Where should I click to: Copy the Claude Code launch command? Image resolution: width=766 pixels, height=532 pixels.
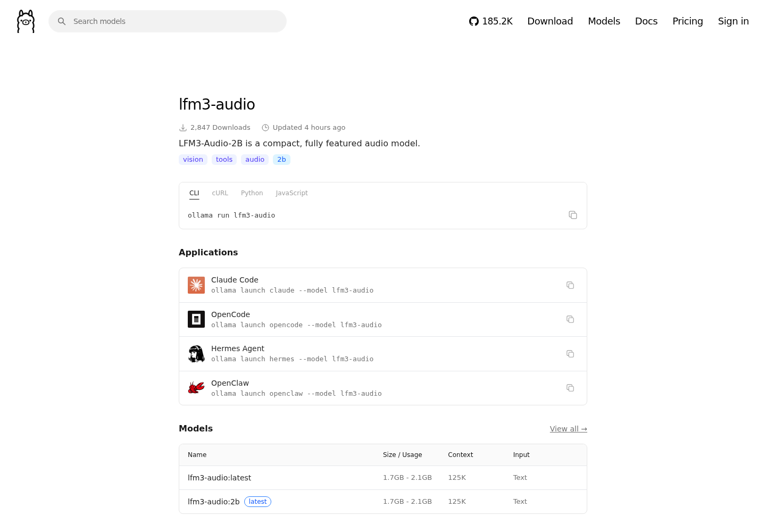(x=570, y=285)
